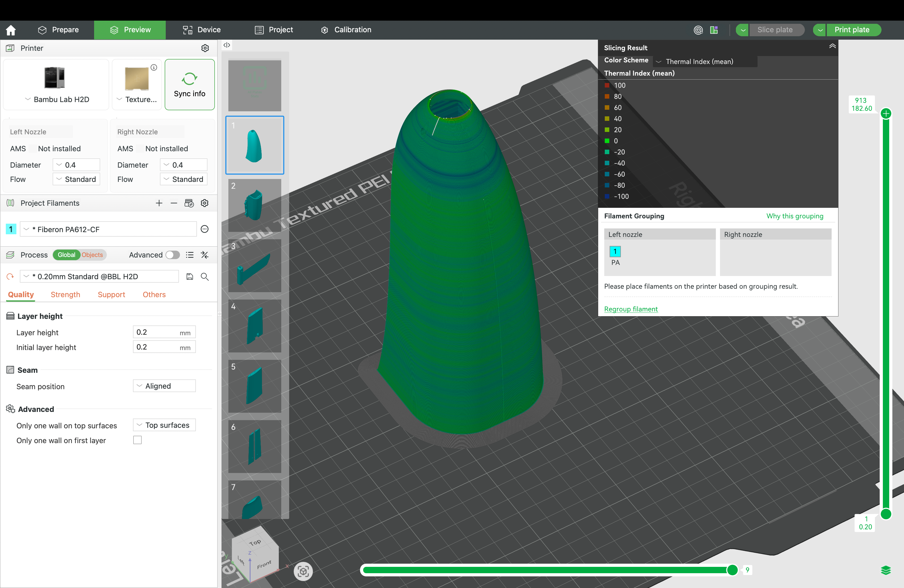Open the filament settings gear

[x=204, y=203]
